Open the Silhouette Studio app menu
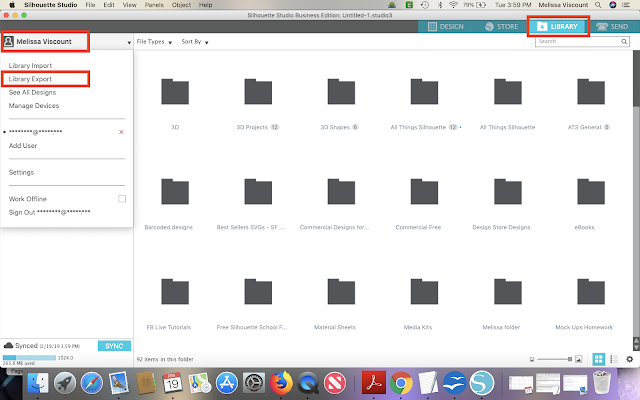The height and width of the screenshot is (400, 640). (x=51, y=5)
